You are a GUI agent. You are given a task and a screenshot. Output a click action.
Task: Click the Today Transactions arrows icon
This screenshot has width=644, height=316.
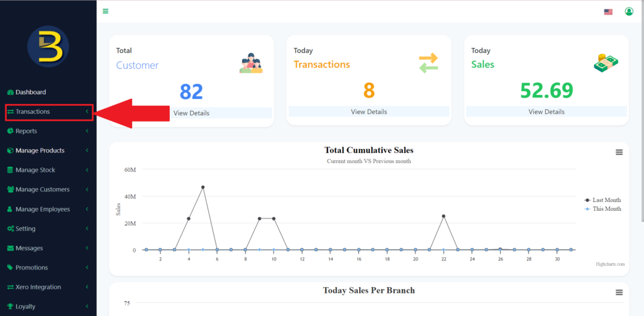428,63
